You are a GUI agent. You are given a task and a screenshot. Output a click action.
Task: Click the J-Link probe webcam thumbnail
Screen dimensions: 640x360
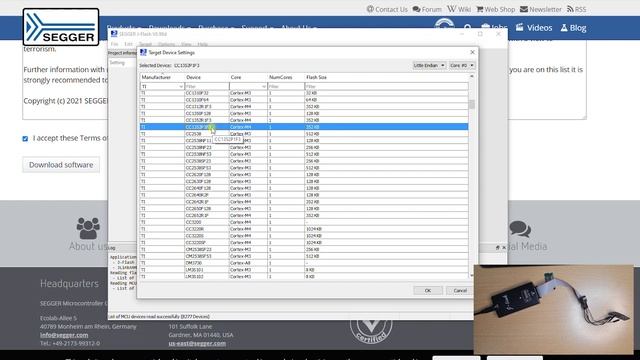[x=554, y=309]
